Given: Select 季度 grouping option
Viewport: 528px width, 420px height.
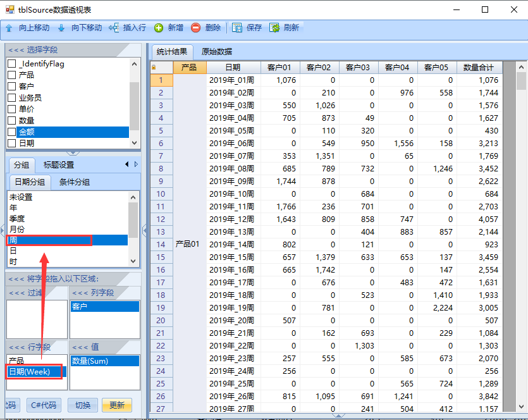Looking at the screenshot, I should tap(68, 219).
